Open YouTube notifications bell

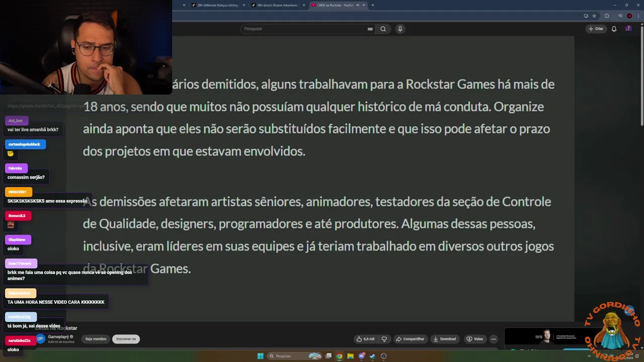(614, 29)
